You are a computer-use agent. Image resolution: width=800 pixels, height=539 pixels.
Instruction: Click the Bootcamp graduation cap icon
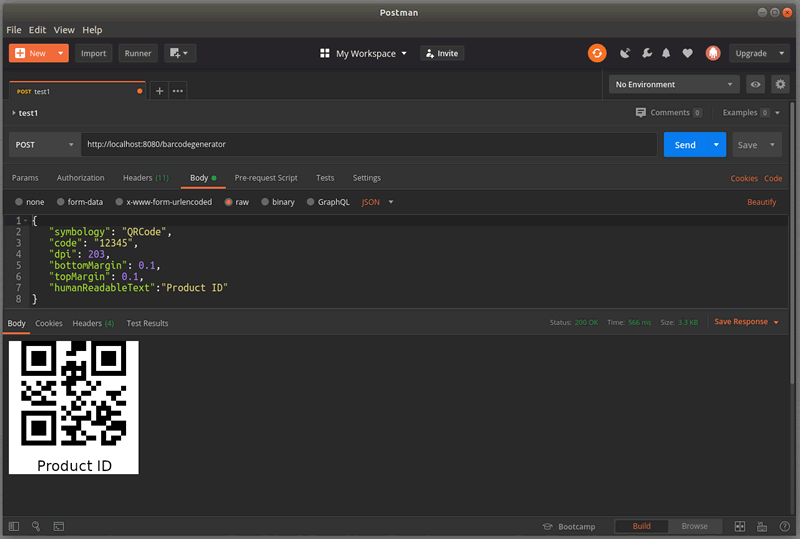547,526
